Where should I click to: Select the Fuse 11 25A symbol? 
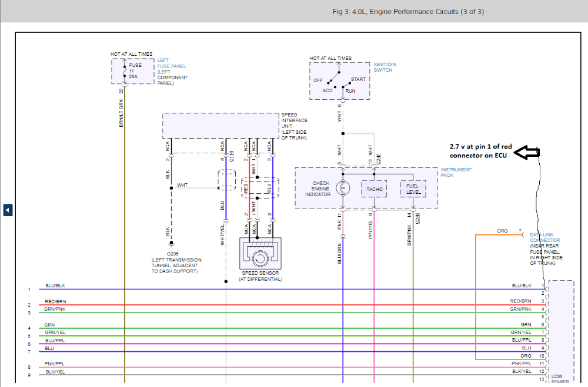[x=124, y=72]
